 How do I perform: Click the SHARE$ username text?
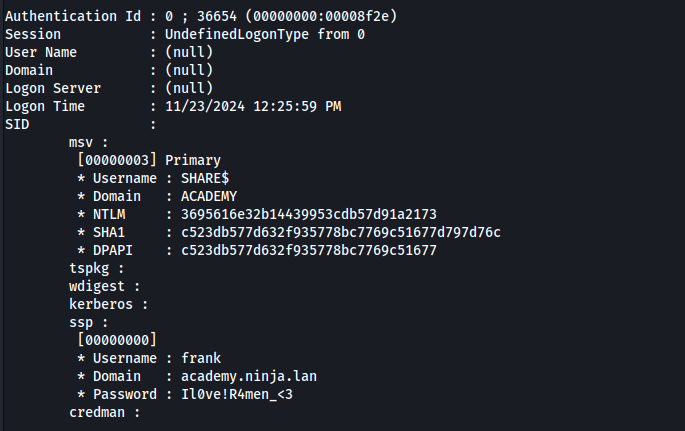[x=206, y=178]
